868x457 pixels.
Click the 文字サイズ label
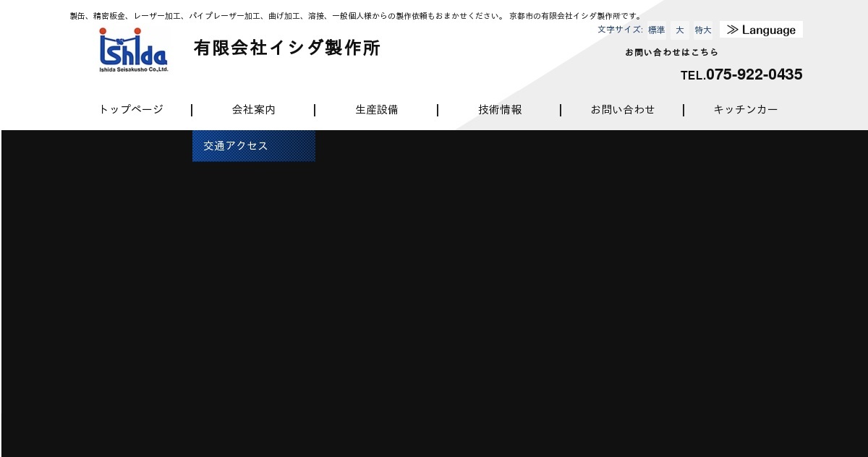tap(620, 30)
